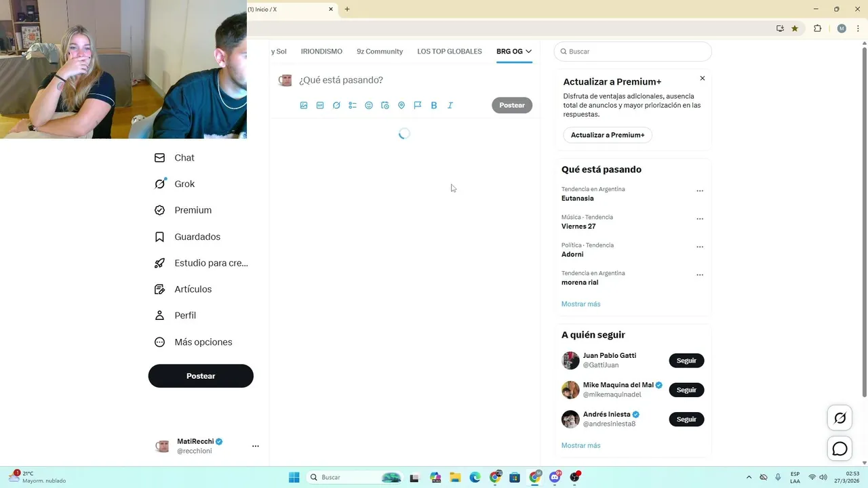Open browser extensions puzzle icon
The width and height of the screenshot is (868, 488).
pos(817,28)
